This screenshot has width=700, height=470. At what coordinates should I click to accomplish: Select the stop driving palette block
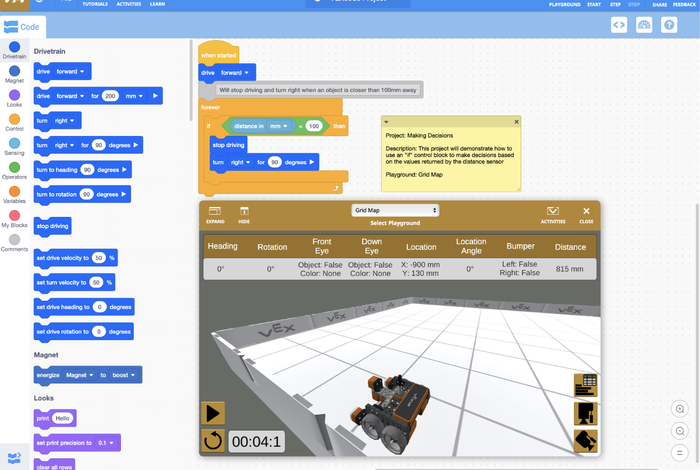(x=52, y=226)
